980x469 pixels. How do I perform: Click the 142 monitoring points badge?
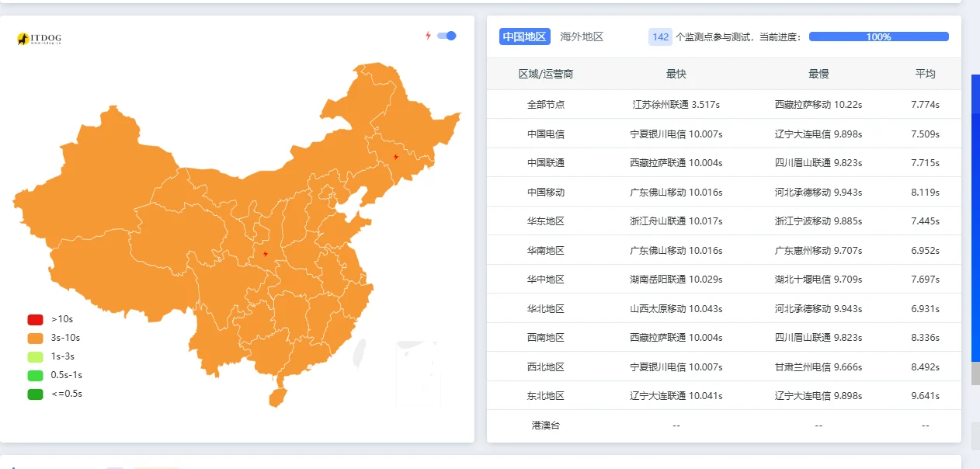[x=660, y=36]
